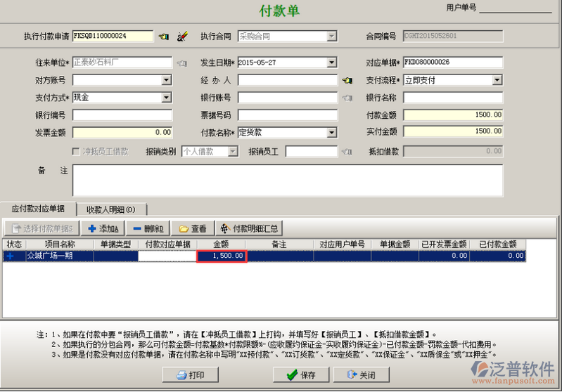Click the 付款金额 field showing 1500.00
Screen dimensions: 562x392
[453, 115]
